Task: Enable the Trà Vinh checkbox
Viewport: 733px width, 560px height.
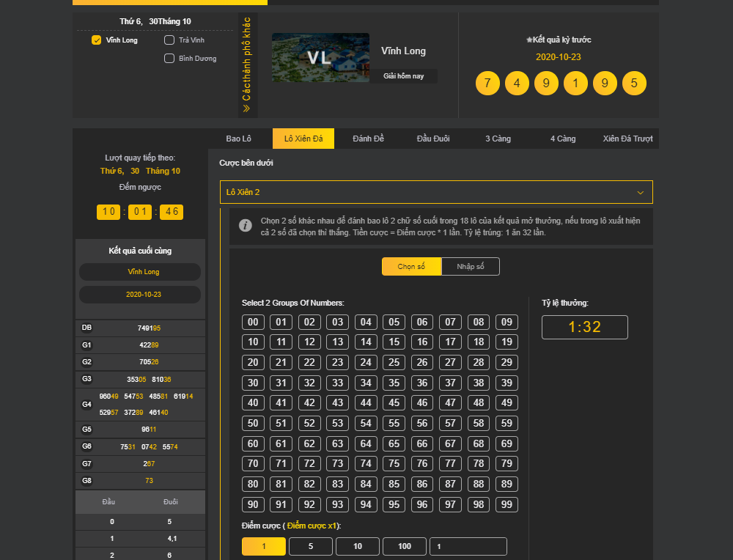Action: [169, 40]
